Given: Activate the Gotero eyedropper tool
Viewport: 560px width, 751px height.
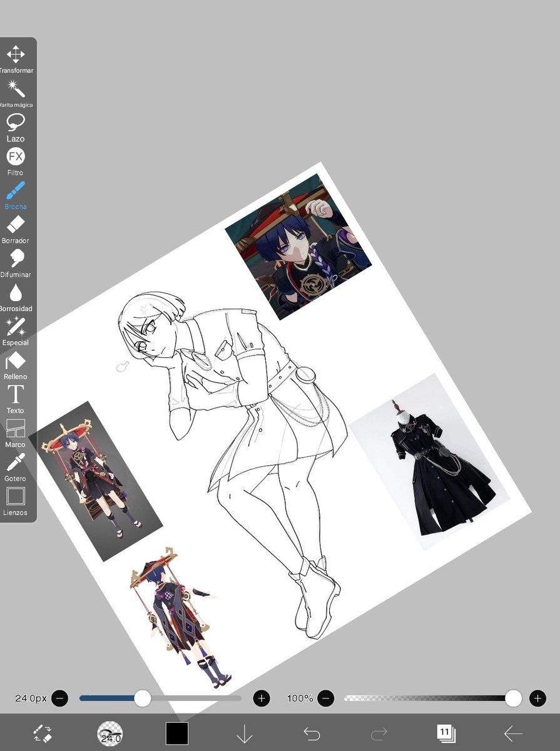Looking at the screenshot, I should pyautogui.click(x=16, y=467).
